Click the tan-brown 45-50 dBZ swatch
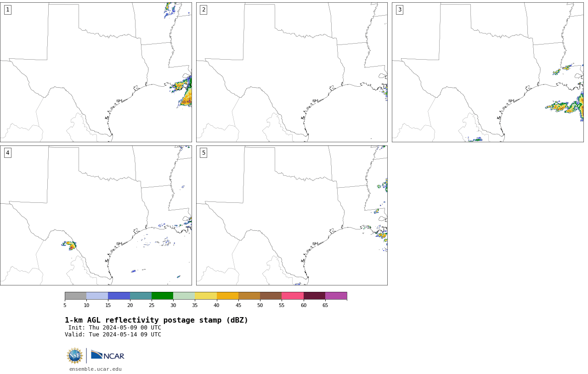 (x=249, y=296)
